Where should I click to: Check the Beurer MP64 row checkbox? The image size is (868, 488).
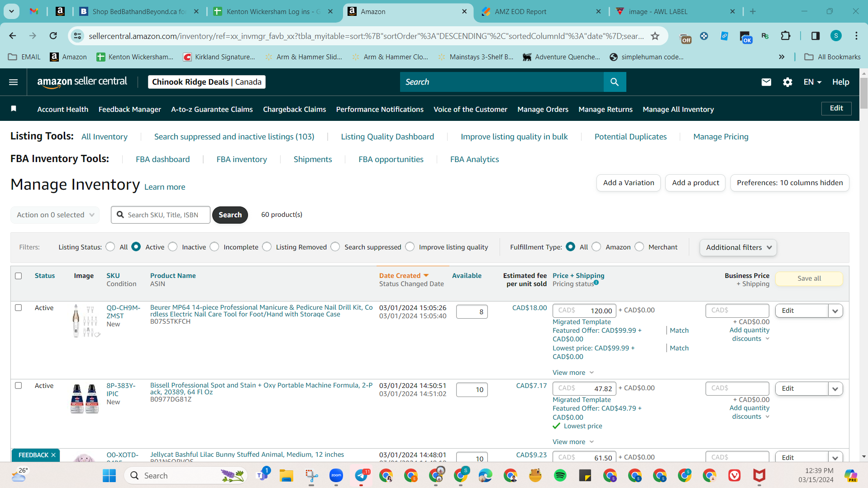pos(19,308)
